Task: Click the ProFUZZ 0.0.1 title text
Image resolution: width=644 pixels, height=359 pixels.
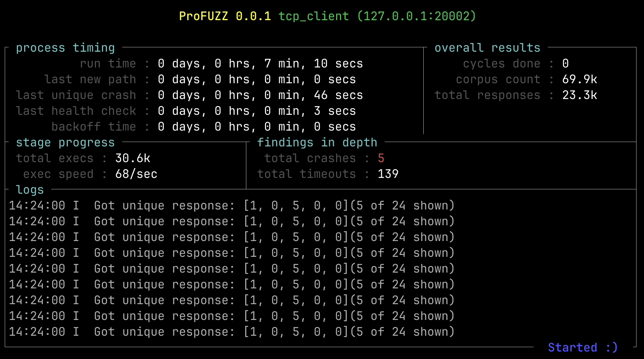Action: pyautogui.click(x=225, y=16)
